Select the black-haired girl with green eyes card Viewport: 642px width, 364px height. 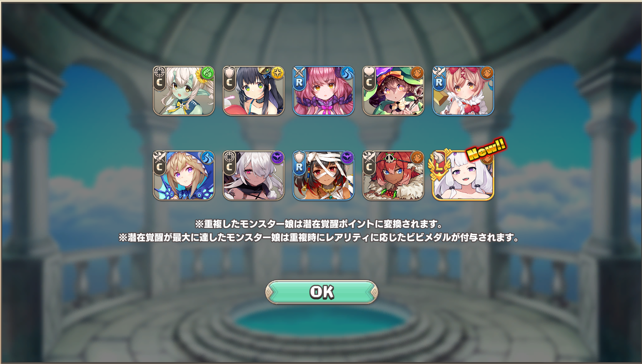point(253,91)
